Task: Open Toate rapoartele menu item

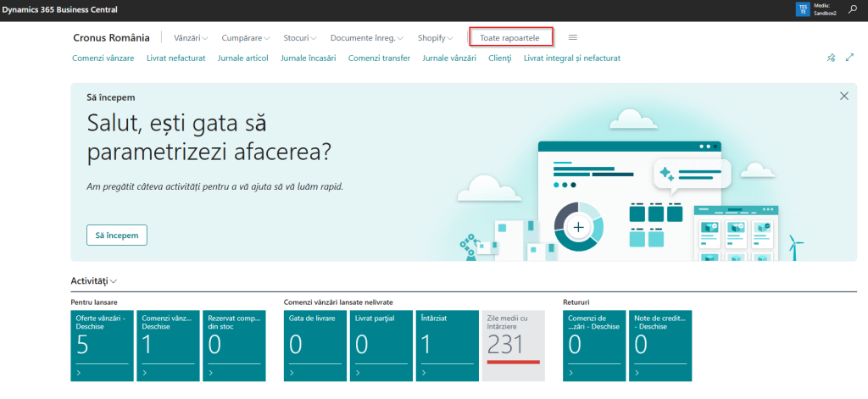Action: pyautogui.click(x=509, y=38)
